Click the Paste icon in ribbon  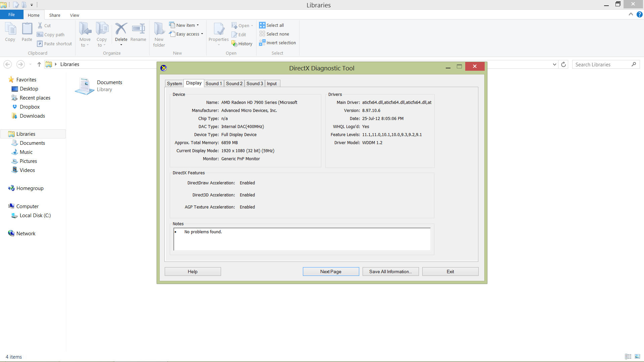point(27,29)
